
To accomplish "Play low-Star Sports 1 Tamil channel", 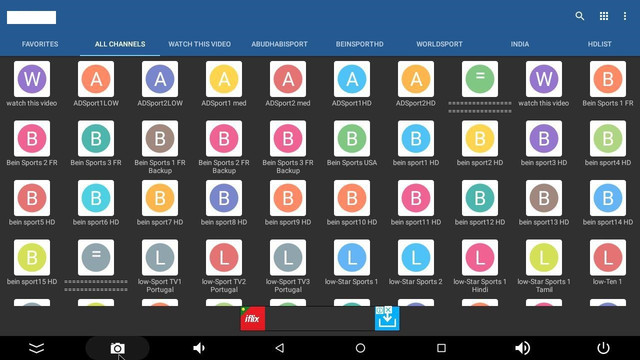I will tap(544, 258).
